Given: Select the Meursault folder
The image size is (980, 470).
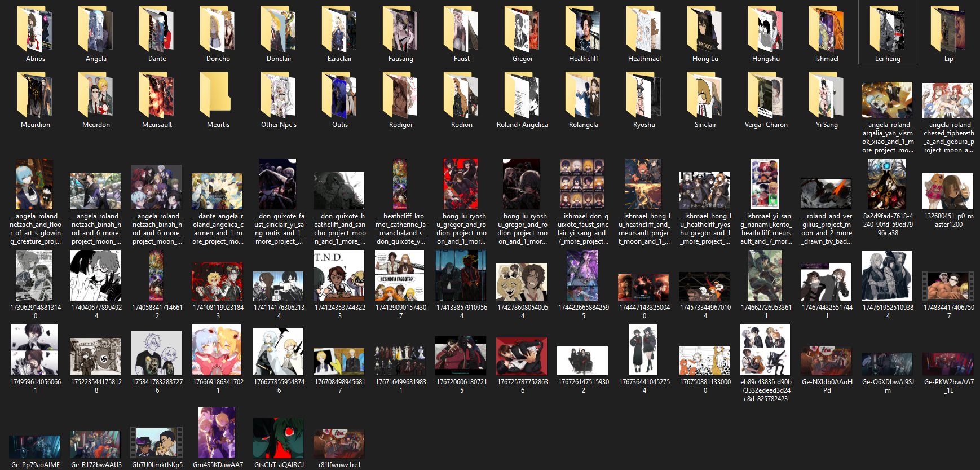Looking at the screenshot, I should pos(157,95).
